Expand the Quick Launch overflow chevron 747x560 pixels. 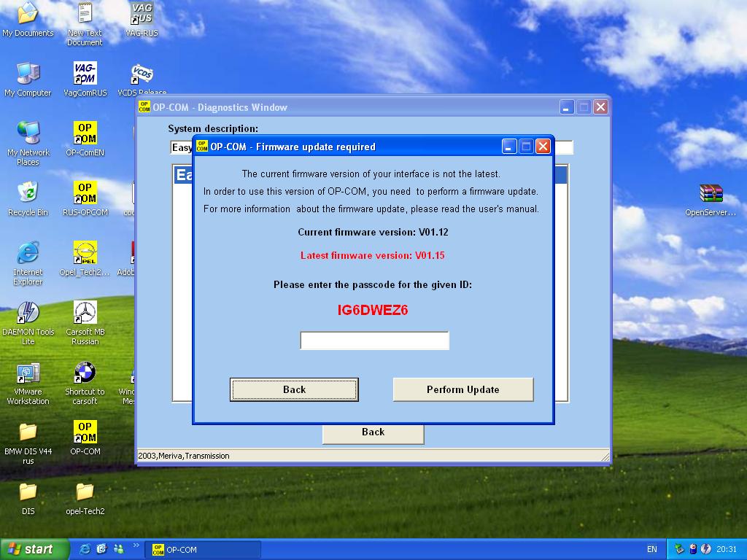tap(136, 545)
